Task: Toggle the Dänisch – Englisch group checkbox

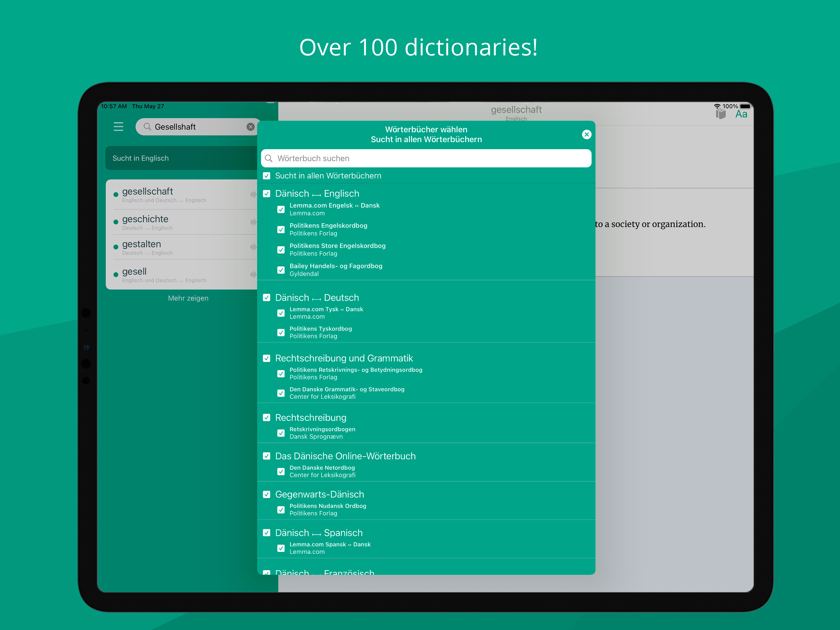Action: [267, 193]
